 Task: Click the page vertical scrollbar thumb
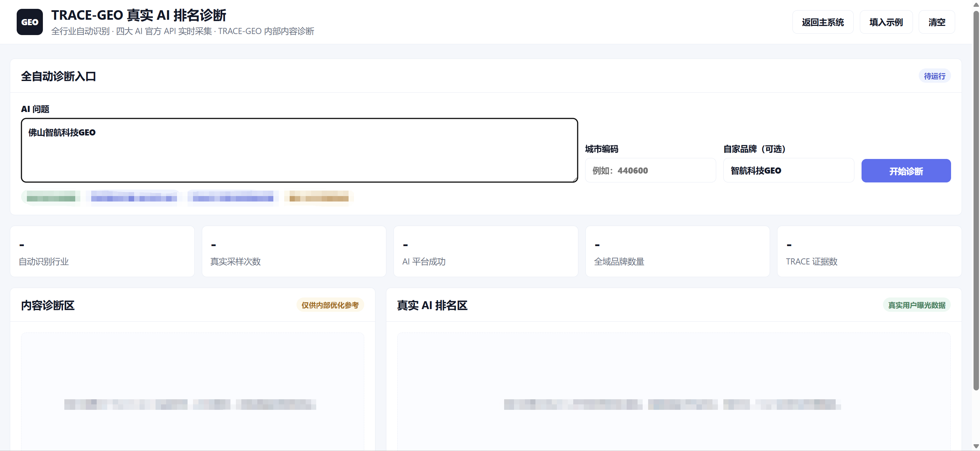pyautogui.click(x=976, y=201)
